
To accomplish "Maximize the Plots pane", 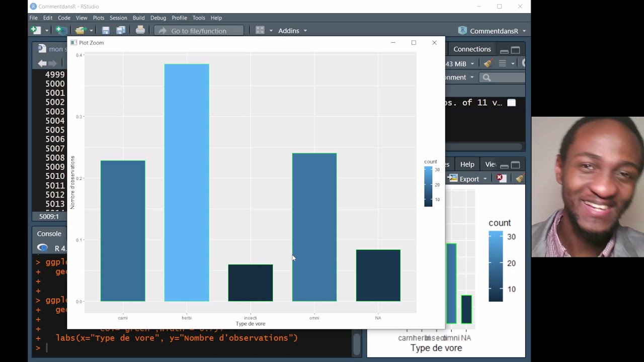I will [x=515, y=165].
